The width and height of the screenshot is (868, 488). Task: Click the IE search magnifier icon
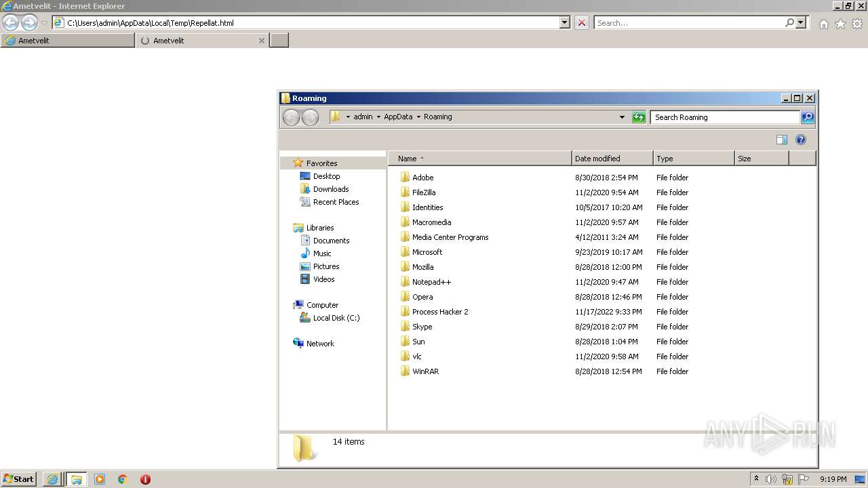[789, 22]
